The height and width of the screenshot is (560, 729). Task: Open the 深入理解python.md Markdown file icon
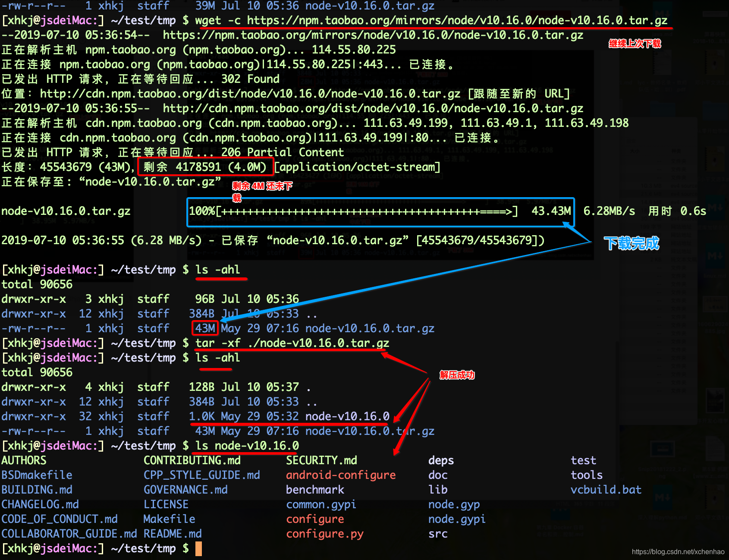(x=662, y=497)
